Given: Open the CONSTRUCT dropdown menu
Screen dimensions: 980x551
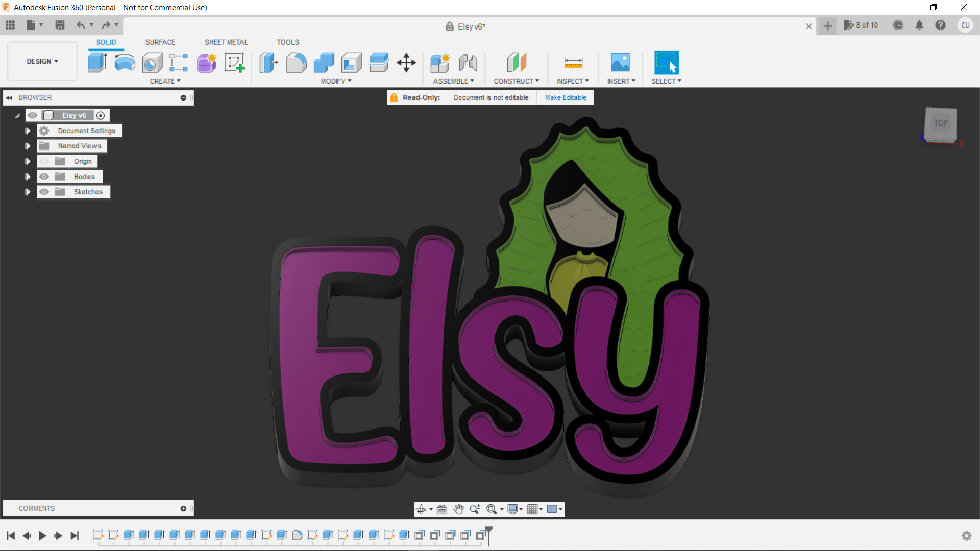Looking at the screenshot, I should click(x=516, y=81).
